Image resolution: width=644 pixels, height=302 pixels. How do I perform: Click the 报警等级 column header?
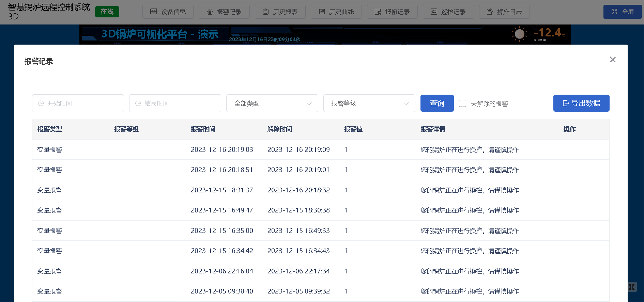click(126, 129)
